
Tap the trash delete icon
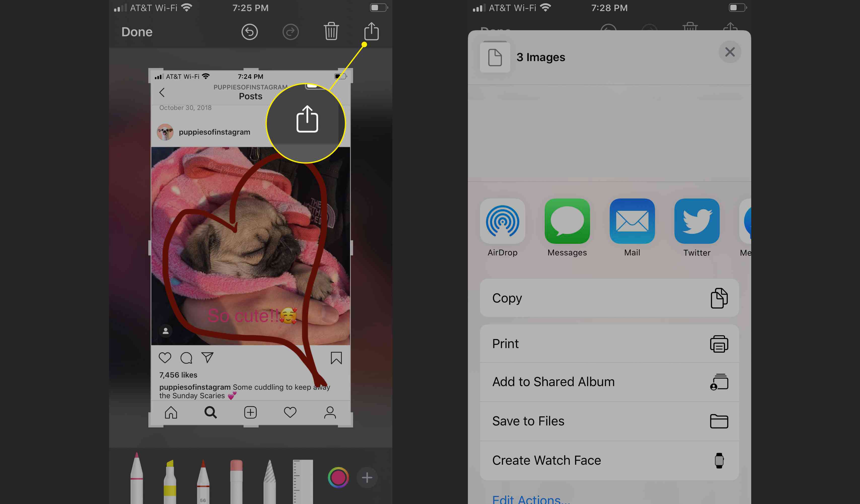point(332,31)
